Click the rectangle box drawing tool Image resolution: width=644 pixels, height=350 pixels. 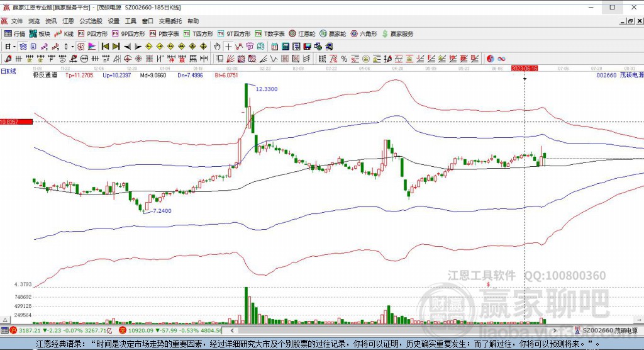tap(220, 59)
